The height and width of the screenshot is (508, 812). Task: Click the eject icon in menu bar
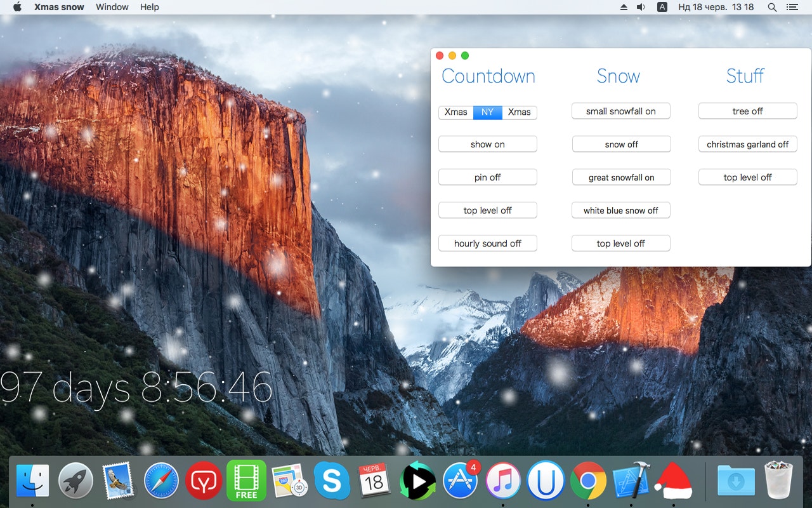tap(624, 7)
